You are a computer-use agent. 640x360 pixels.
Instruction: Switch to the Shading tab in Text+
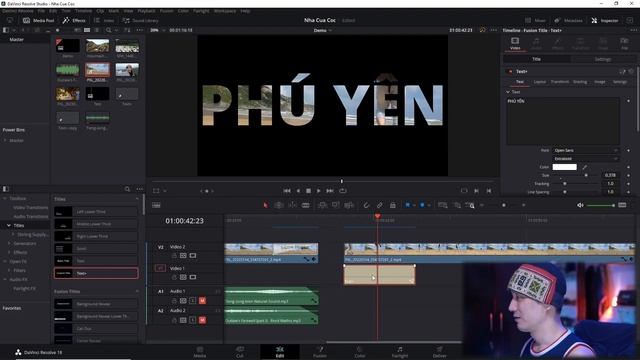[x=580, y=82]
